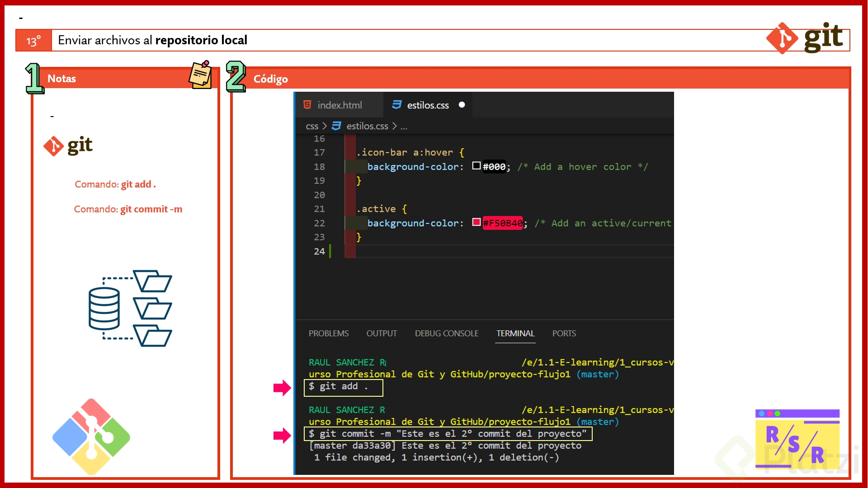Click the 'Add an active/current' comment
Image resolution: width=868 pixels, height=488 pixels.
pyautogui.click(x=603, y=223)
